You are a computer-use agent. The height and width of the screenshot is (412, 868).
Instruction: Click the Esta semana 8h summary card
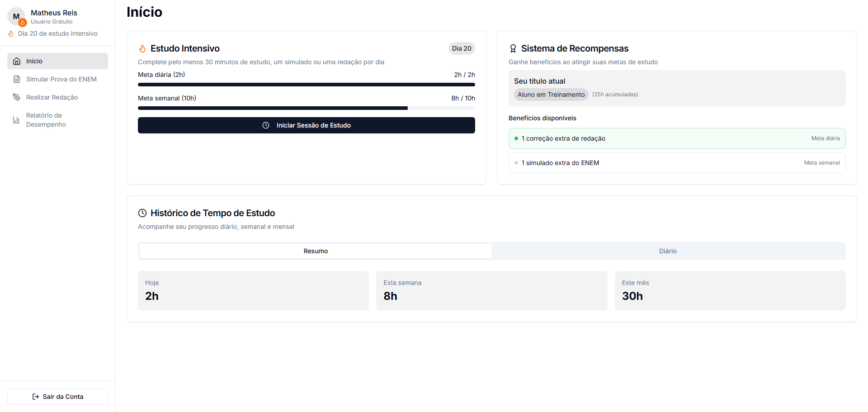pos(492,291)
